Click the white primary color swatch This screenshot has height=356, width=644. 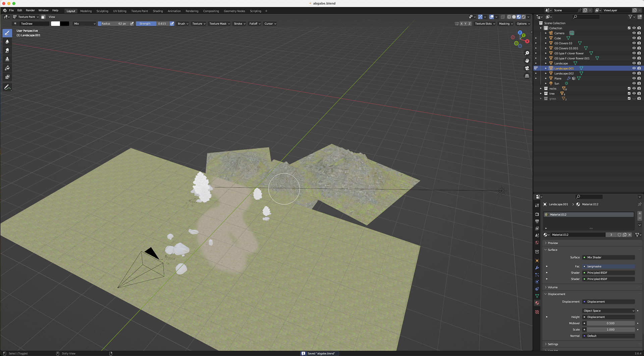pos(55,24)
